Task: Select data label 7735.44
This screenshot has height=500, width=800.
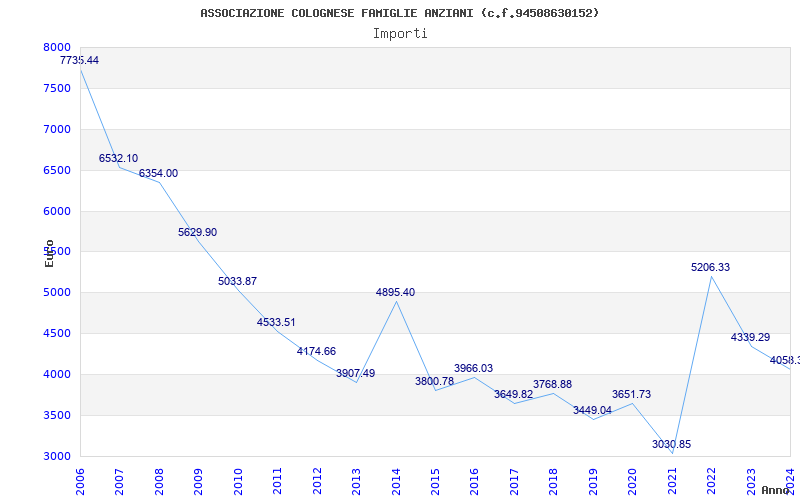Action: [80, 60]
